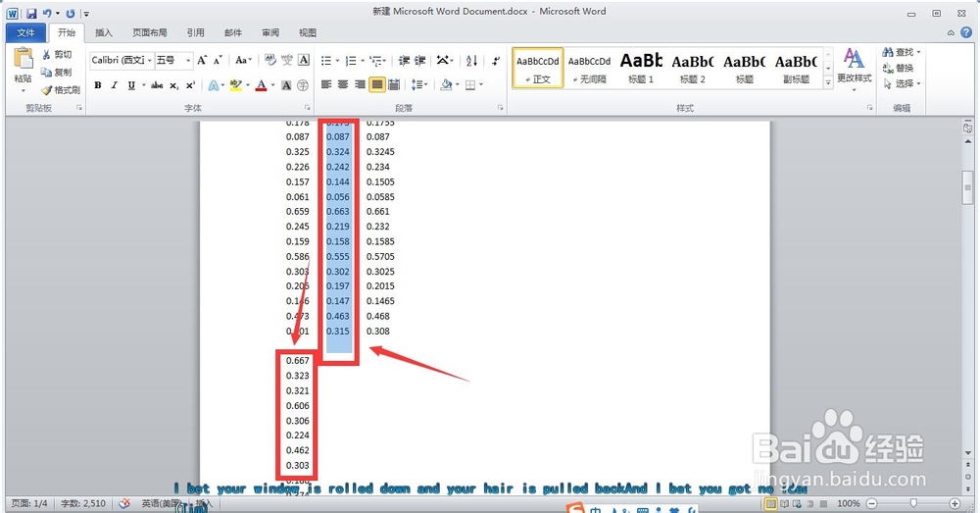Center the text alignment
Image resolution: width=980 pixels, height=513 pixels.
coord(343,84)
